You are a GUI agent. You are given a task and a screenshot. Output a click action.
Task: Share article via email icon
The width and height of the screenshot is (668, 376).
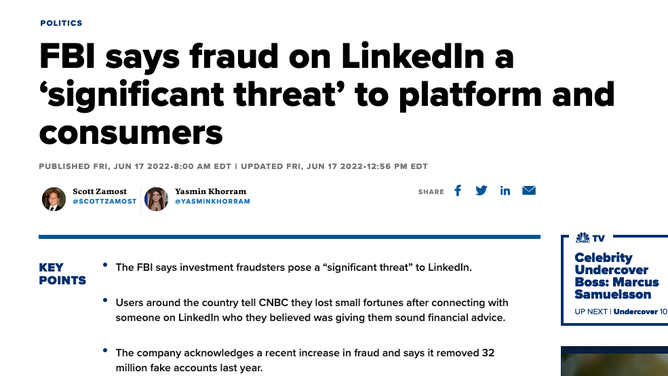point(529,190)
